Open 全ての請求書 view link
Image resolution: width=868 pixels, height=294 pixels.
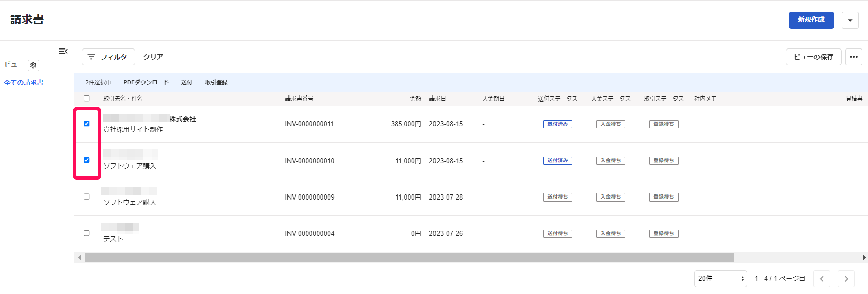[24, 82]
